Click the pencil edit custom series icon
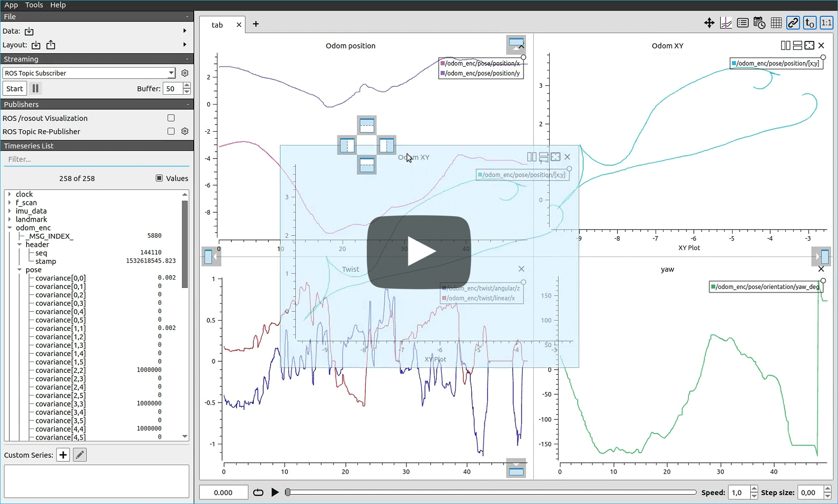 (80, 455)
